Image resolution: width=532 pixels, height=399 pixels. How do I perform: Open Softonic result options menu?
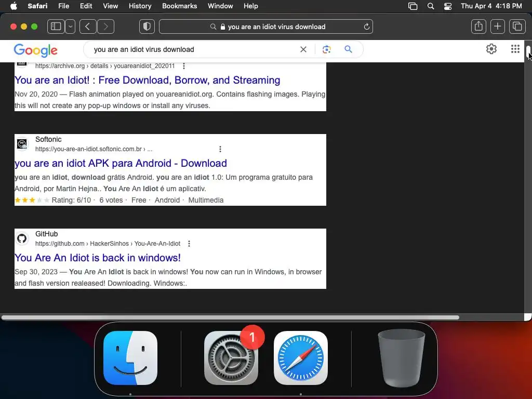pos(220,149)
